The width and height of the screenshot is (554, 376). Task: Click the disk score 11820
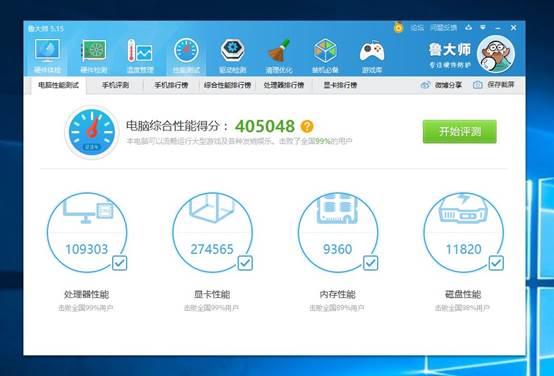coord(464,249)
